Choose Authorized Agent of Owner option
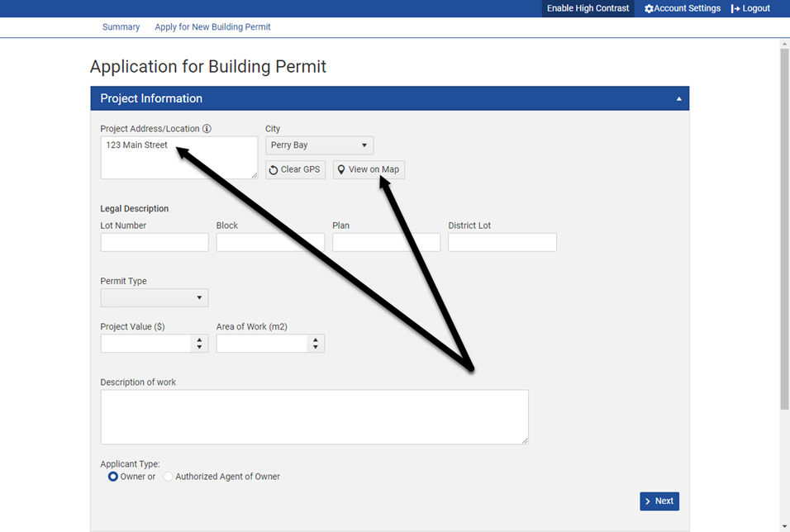790x532 pixels. (x=168, y=477)
